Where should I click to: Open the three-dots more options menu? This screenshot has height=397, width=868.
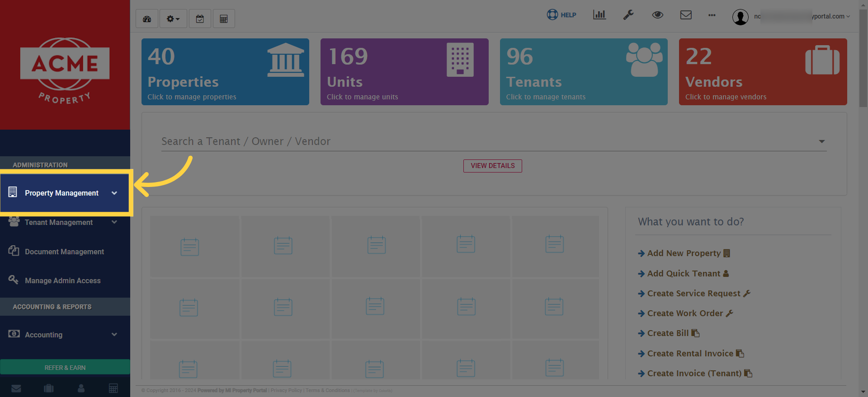click(x=712, y=15)
